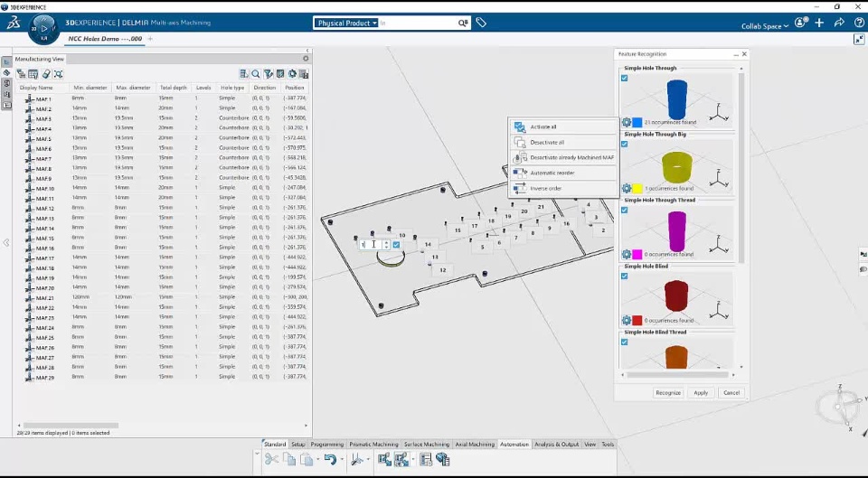Click the hole order number input field
The width and height of the screenshot is (868, 478).
pyautogui.click(x=371, y=244)
